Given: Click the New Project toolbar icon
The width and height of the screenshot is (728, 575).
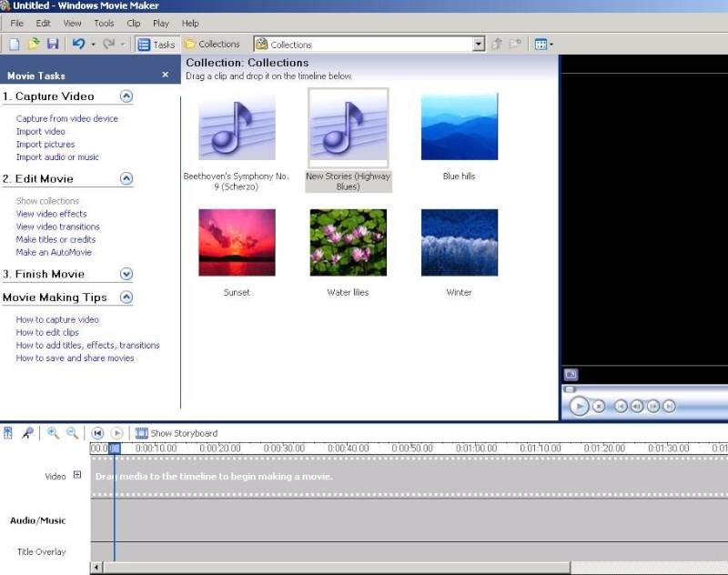Looking at the screenshot, I should click(15, 45).
